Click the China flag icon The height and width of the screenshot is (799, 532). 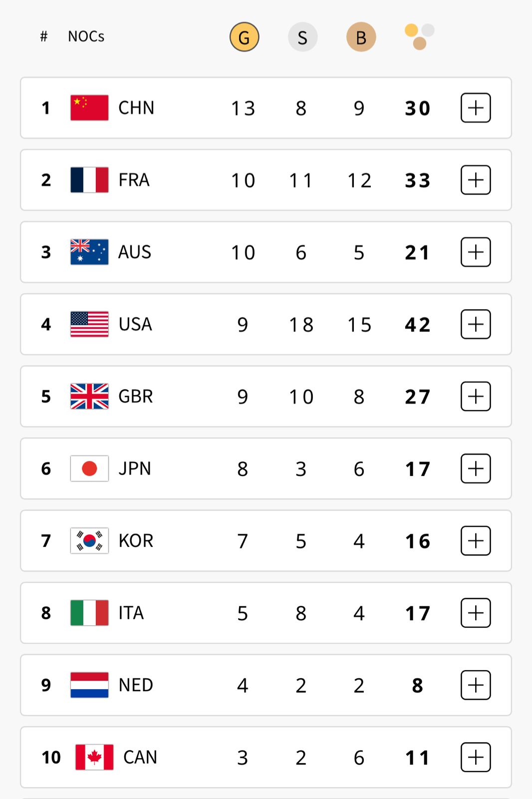coord(89,108)
